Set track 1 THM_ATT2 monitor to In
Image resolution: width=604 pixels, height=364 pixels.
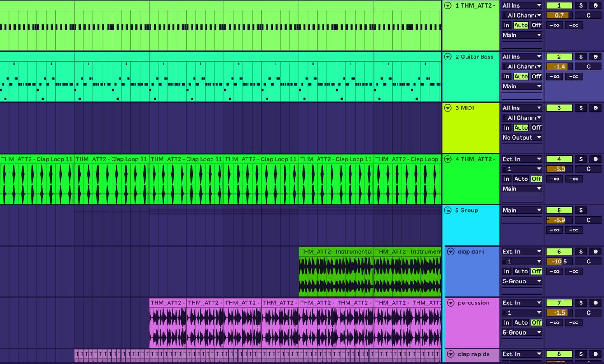(507, 25)
